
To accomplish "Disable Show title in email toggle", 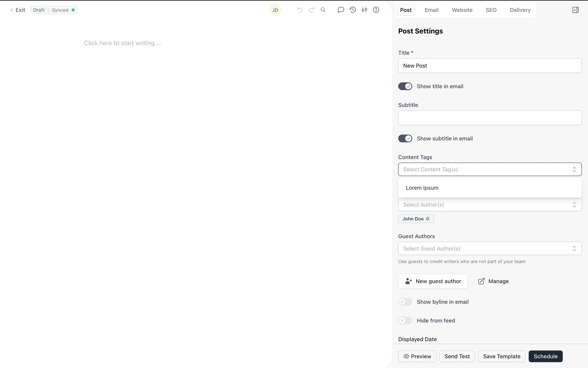I will [405, 86].
